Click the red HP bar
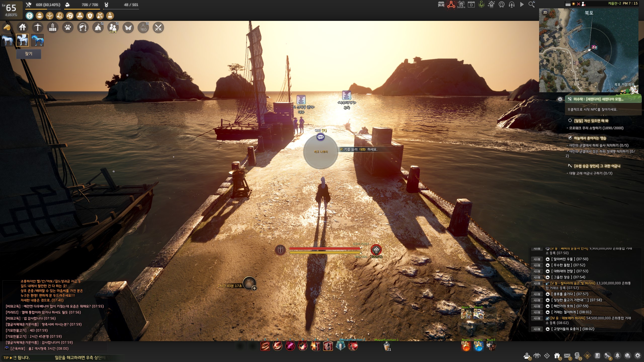The width and height of the screenshot is (644, 362). pos(325,248)
